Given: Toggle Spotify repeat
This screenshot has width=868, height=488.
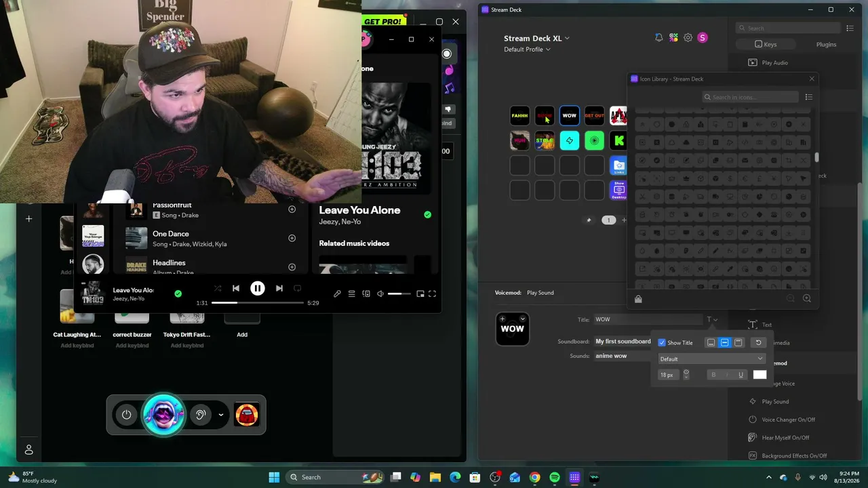Looking at the screenshot, I should coord(297,289).
